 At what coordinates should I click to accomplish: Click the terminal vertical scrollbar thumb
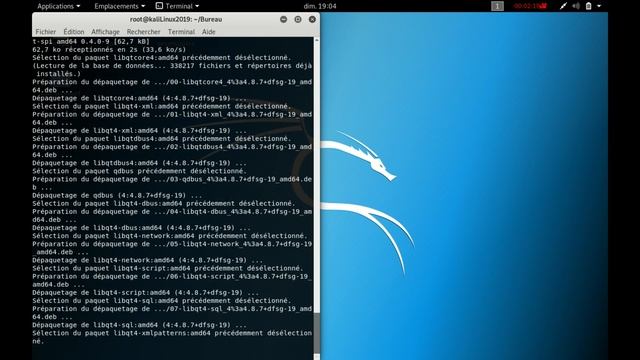coord(317,334)
